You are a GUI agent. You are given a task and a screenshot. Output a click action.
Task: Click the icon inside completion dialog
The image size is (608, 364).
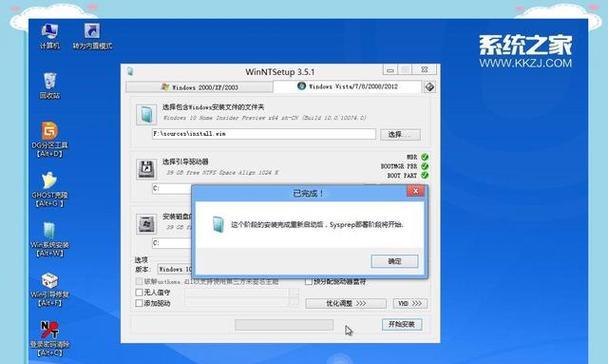coord(218,224)
